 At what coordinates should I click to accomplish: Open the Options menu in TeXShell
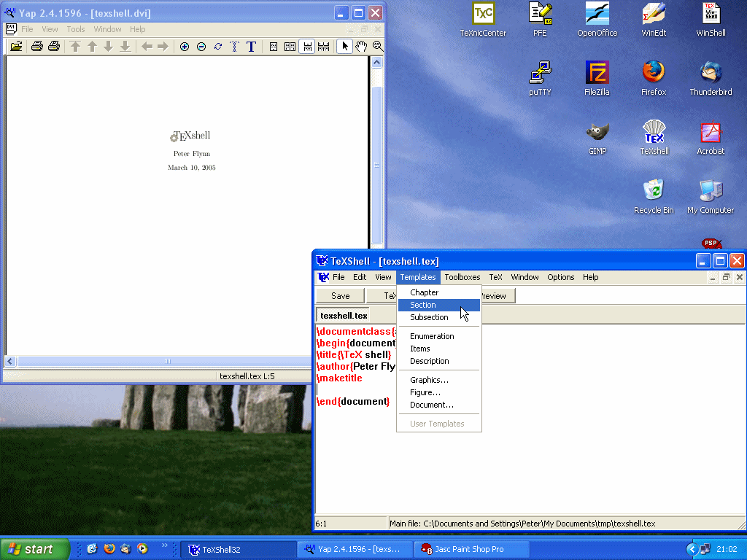560,277
